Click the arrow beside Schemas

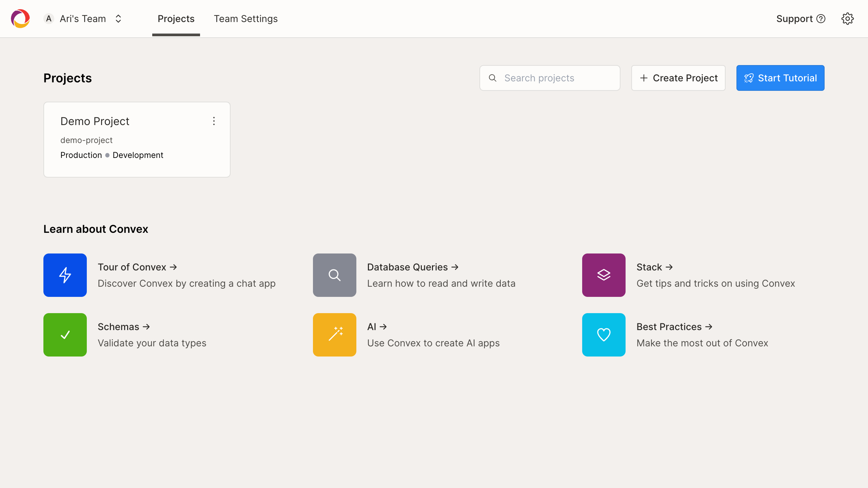146,327
